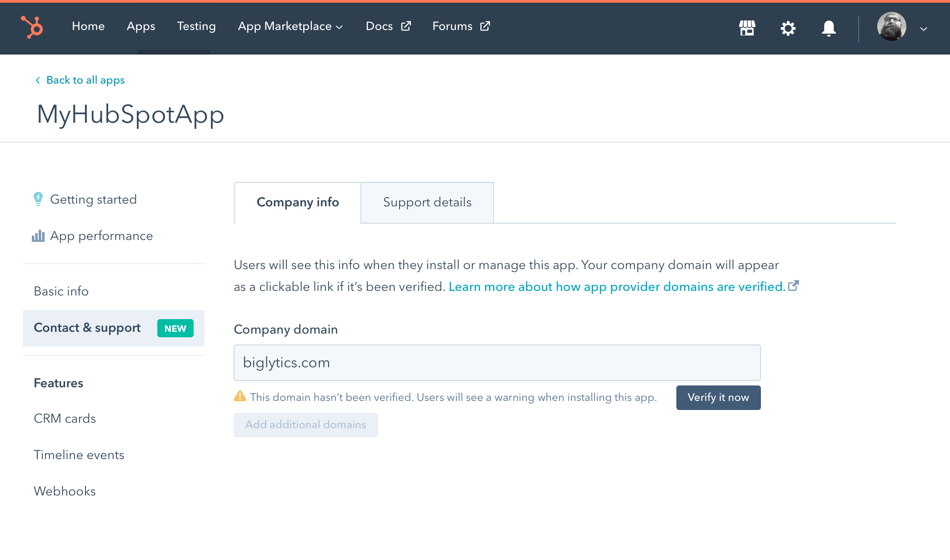This screenshot has height=560, width=950.
Task: Click Add additional domains button
Action: pyautogui.click(x=306, y=425)
